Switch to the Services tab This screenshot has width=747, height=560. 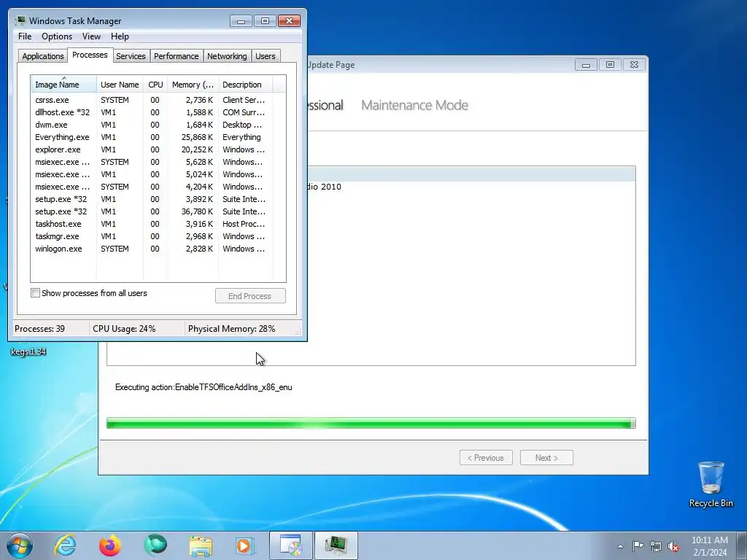tap(131, 56)
